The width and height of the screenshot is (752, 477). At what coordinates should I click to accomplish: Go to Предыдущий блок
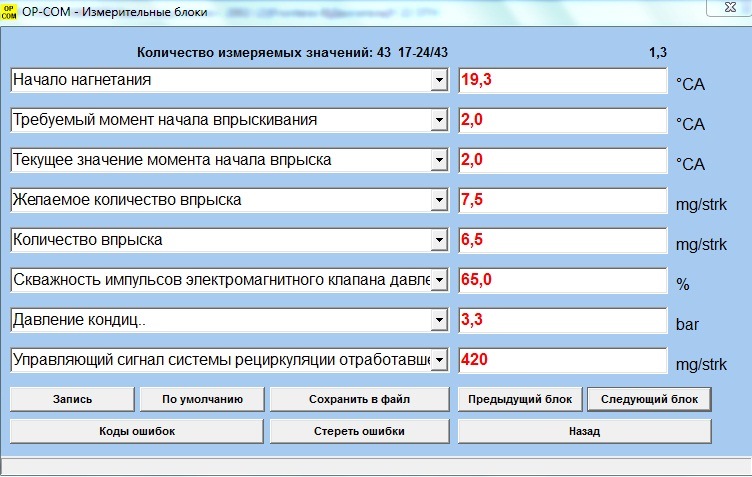pyautogui.click(x=520, y=399)
